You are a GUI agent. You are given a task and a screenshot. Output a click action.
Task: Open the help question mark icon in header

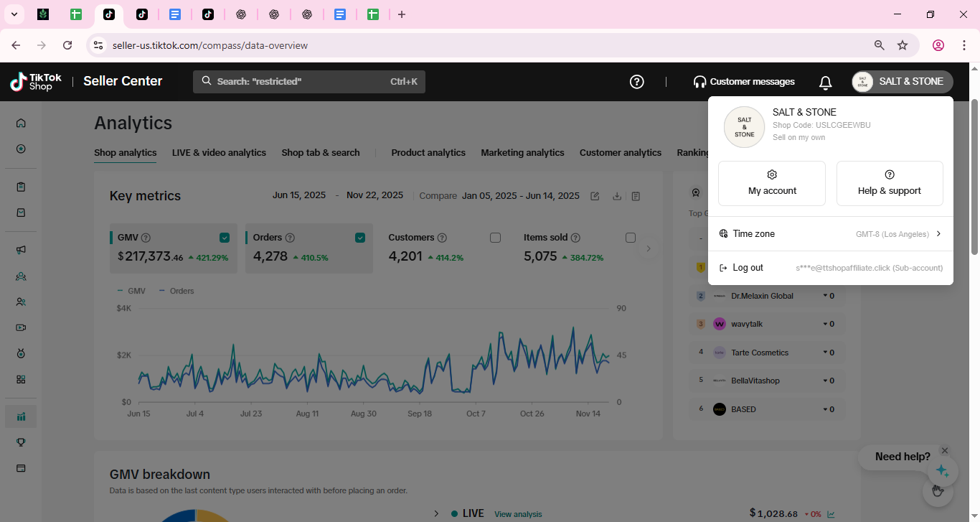point(636,82)
